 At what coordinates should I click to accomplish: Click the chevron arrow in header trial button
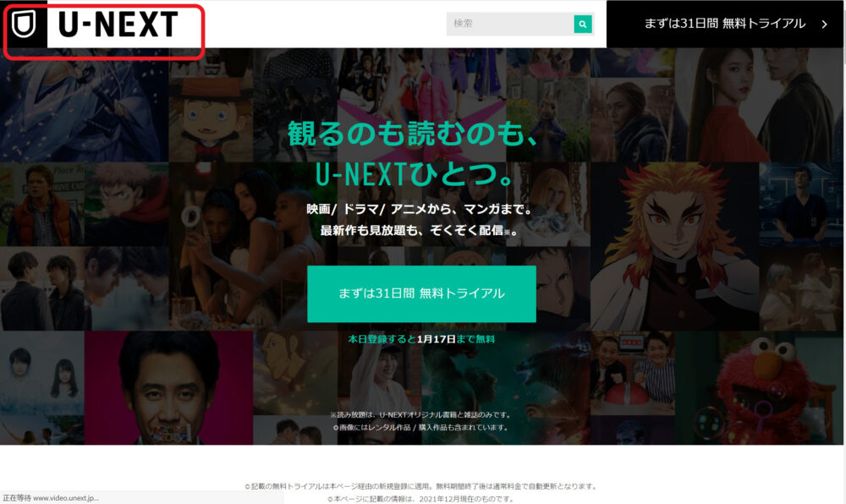tap(824, 25)
